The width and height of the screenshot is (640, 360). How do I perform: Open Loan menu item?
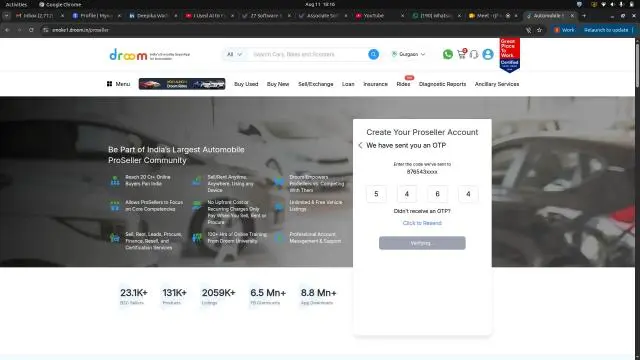click(348, 84)
